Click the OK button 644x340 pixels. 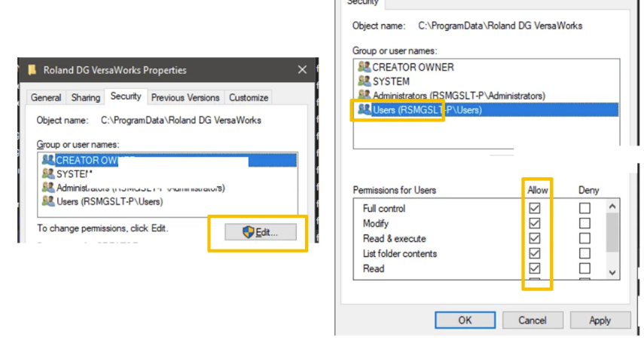(465, 320)
